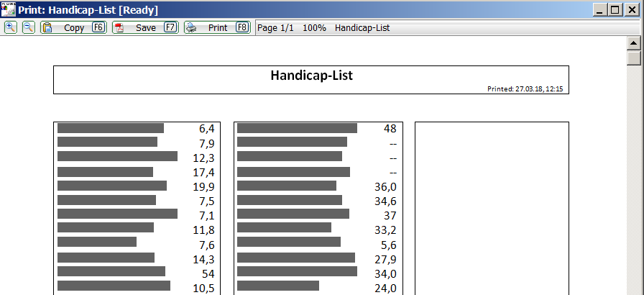Click handicap value 7,1
Image resolution: width=644 pixels, height=295 pixels.
click(x=206, y=215)
